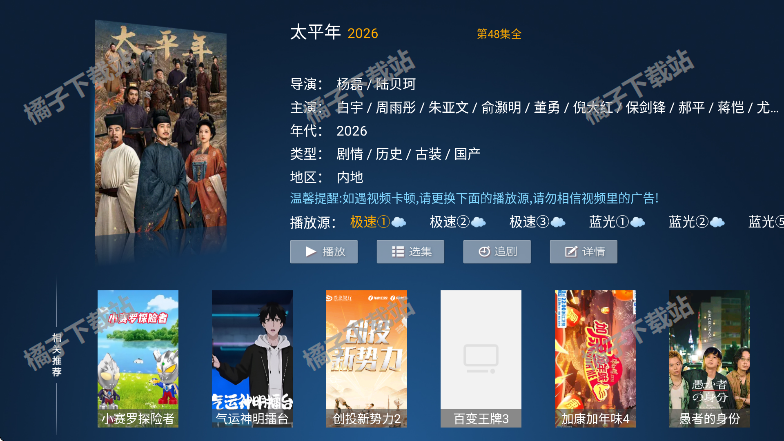Open the 选集 episode selector

pos(410,252)
